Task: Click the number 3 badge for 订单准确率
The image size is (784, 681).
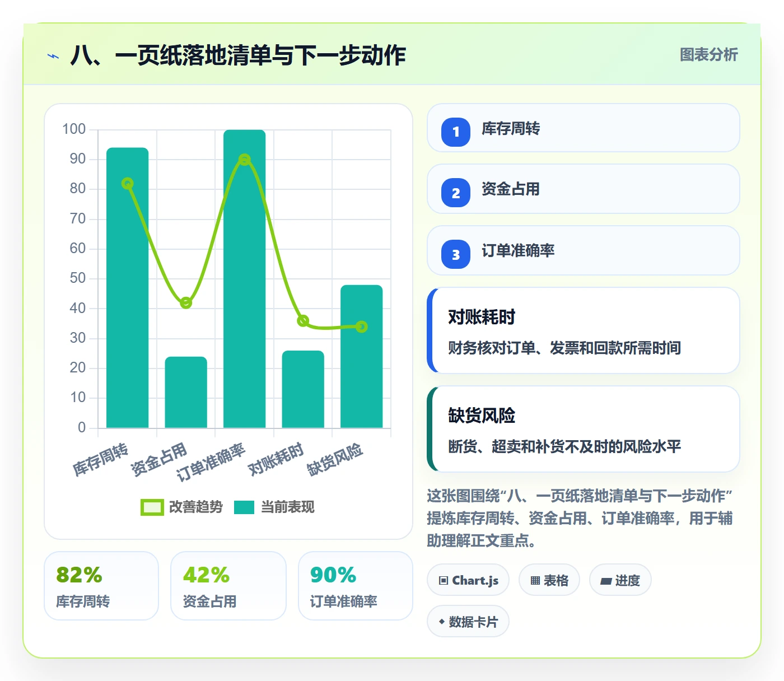Action: click(456, 254)
